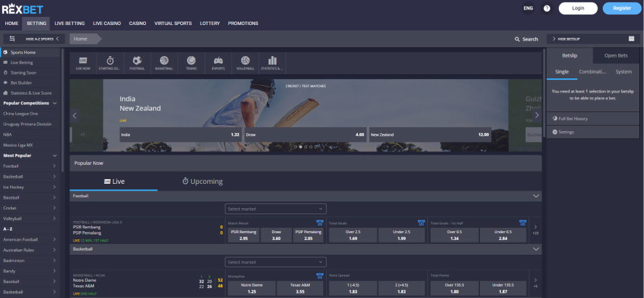Image resolution: width=644 pixels, height=298 pixels.
Task: Select the Combination betslip tab
Action: [592, 72]
